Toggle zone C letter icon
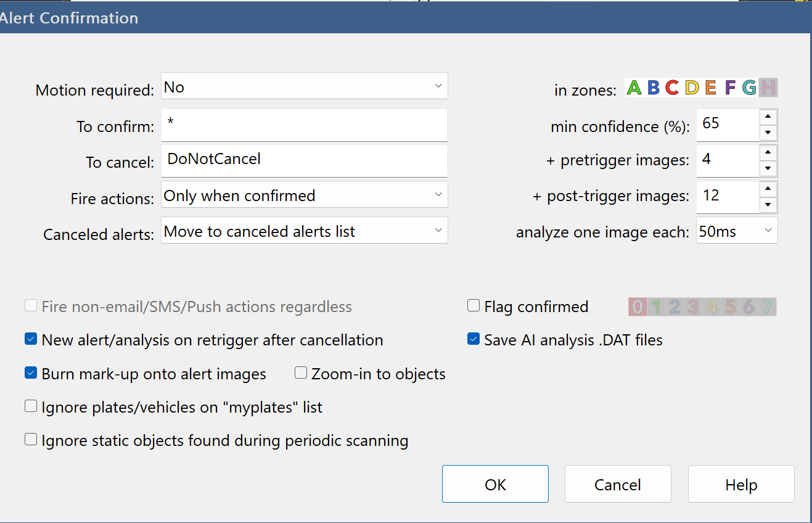 (672, 88)
